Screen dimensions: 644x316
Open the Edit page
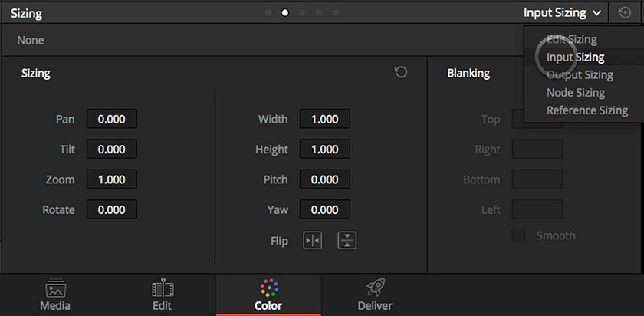point(162,295)
